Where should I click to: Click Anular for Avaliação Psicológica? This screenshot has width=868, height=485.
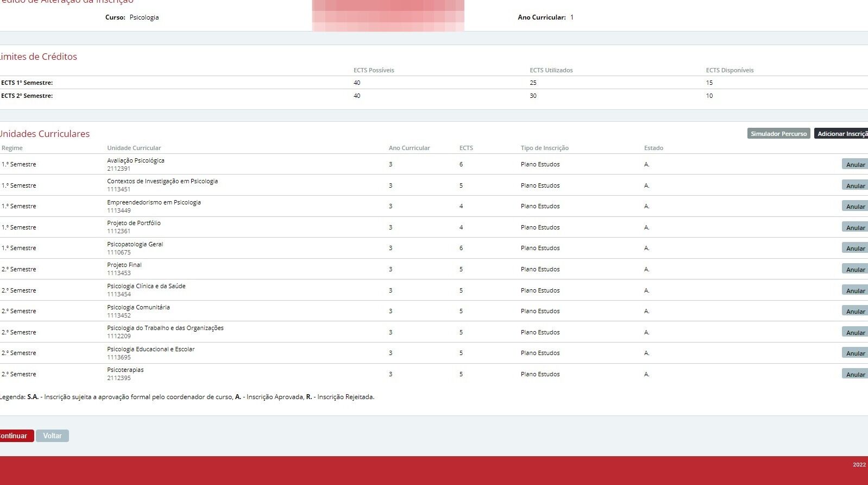click(855, 164)
